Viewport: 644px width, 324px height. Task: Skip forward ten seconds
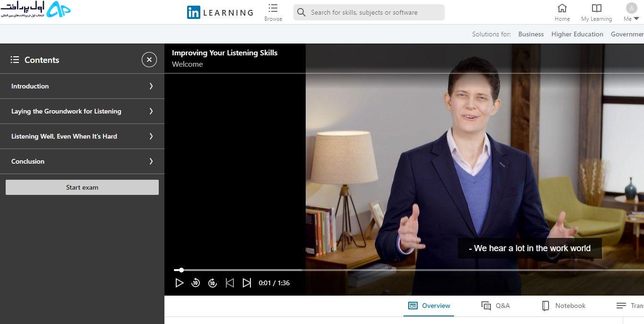point(213,283)
